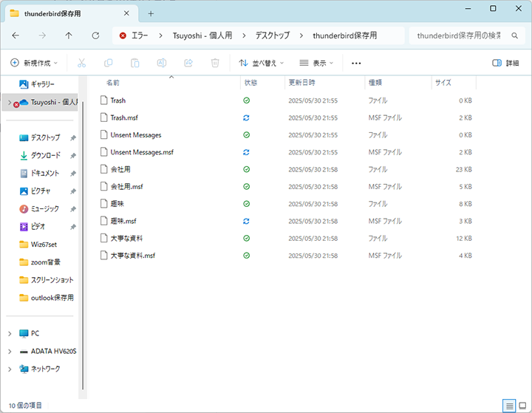The height and width of the screenshot is (413, 532).
Task: Open a new tab with plus button
Action: click(x=151, y=13)
